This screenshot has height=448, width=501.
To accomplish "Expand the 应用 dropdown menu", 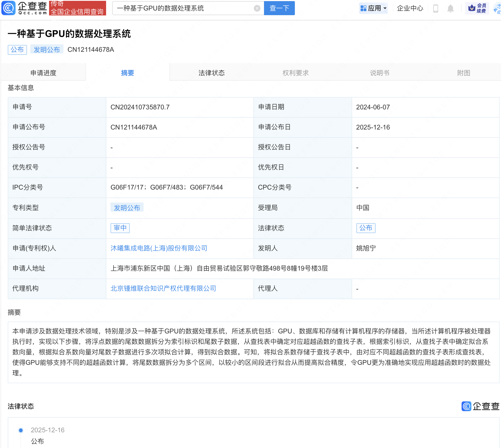I will point(374,8).
